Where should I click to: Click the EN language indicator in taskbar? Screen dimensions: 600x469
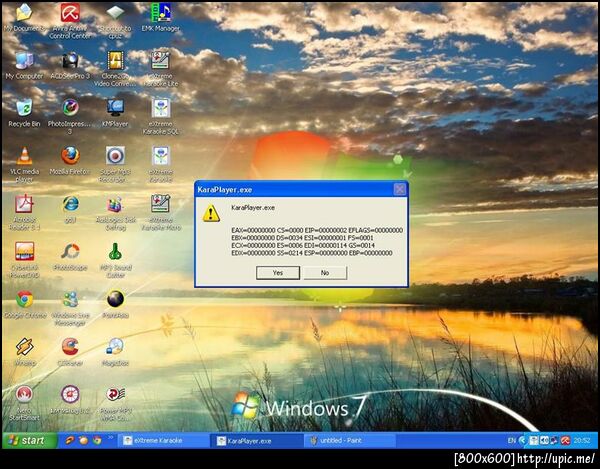(512, 441)
